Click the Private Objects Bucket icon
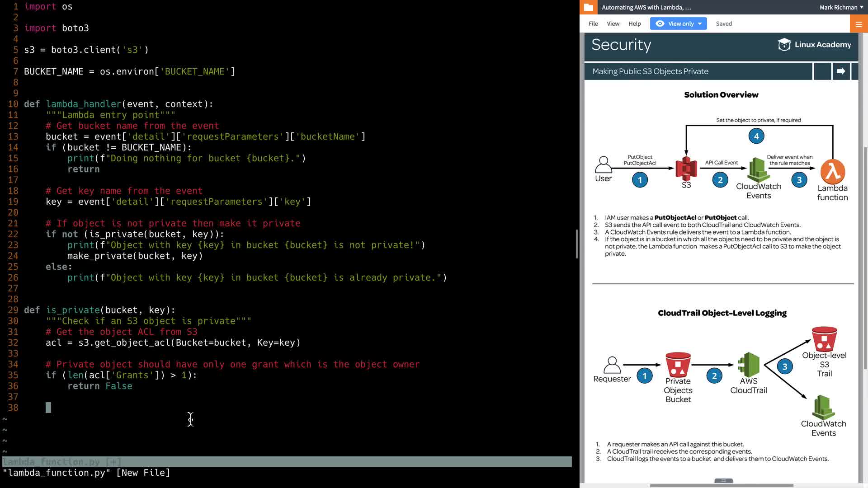 pyautogui.click(x=678, y=365)
